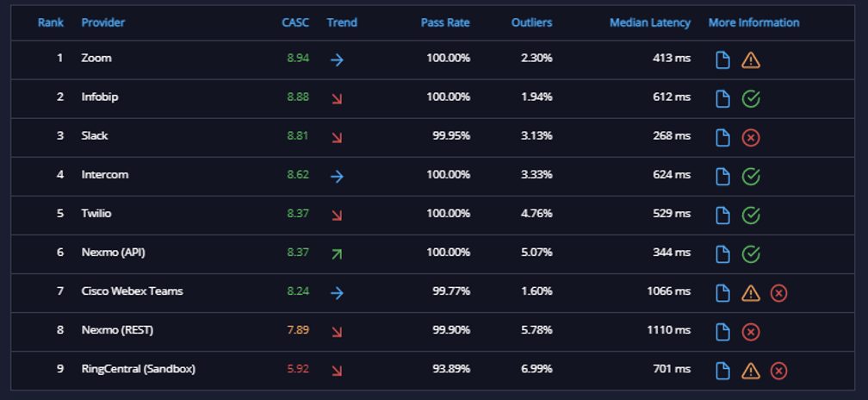This screenshot has height=400, width=868.
Task: Select the RingCentral (Sandbox) row's CASC score
Action: [298, 368]
